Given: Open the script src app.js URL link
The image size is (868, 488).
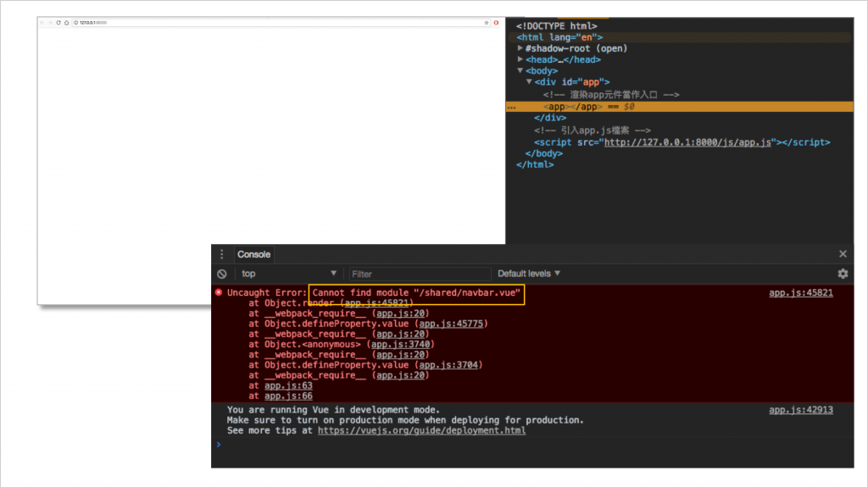Looking at the screenshot, I should pos(687,142).
